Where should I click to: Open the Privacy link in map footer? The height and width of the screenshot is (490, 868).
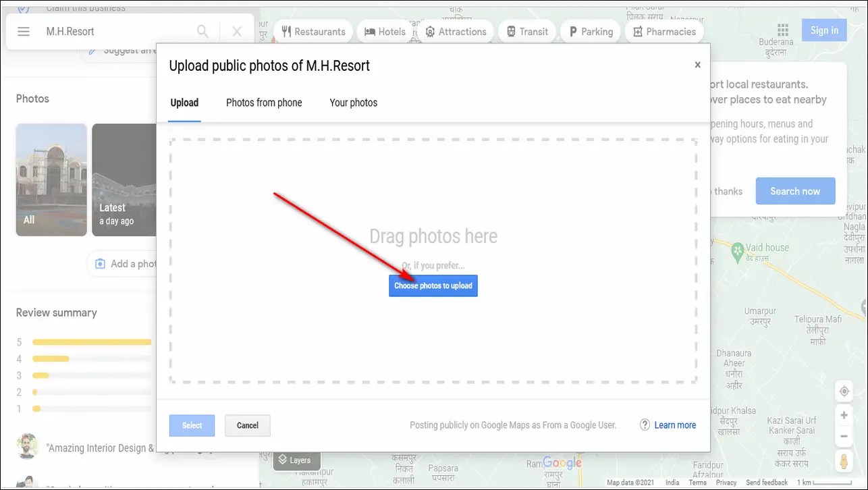tap(726, 483)
